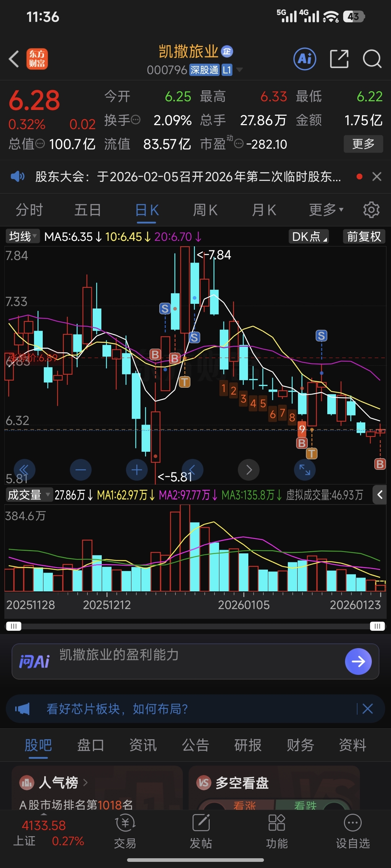Open the Ai assistant icon
Screen dimensions: 391x868
[x=304, y=59]
